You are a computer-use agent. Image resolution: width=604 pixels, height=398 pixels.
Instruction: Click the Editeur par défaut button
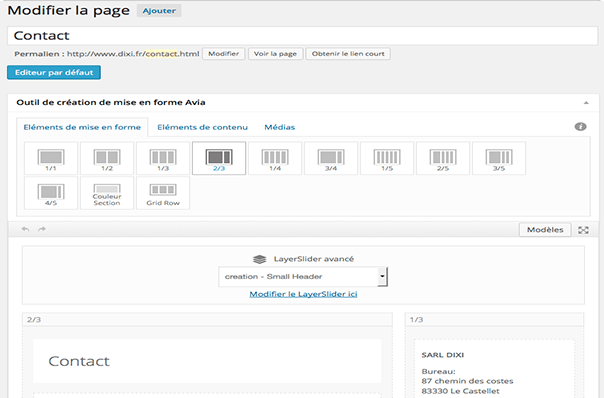click(x=54, y=72)
